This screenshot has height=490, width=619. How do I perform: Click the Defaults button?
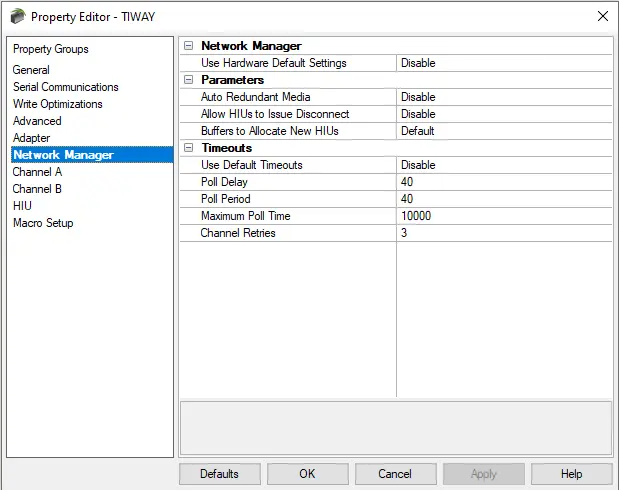(219, 474)
